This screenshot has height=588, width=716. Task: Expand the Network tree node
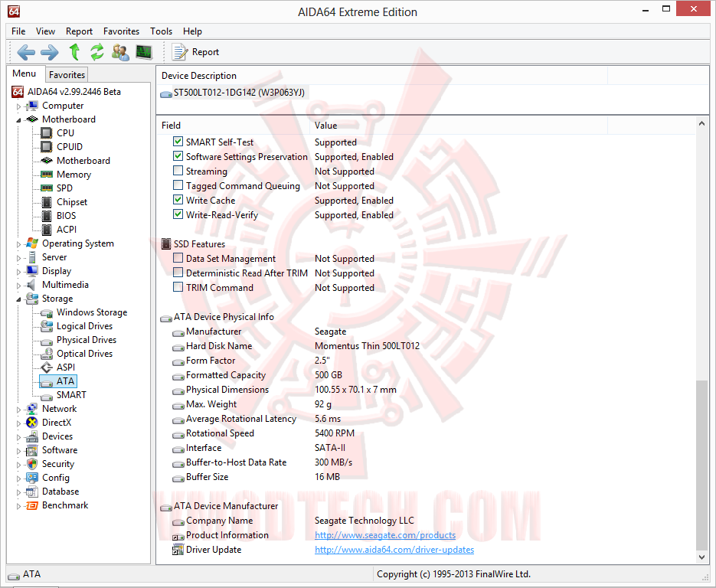click(x=18, y=410)
